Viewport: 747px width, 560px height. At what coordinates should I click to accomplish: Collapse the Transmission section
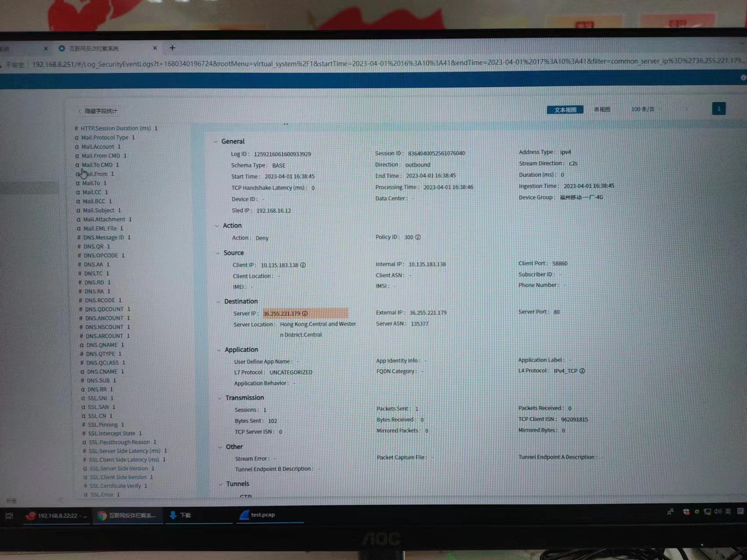coord(219,398)
